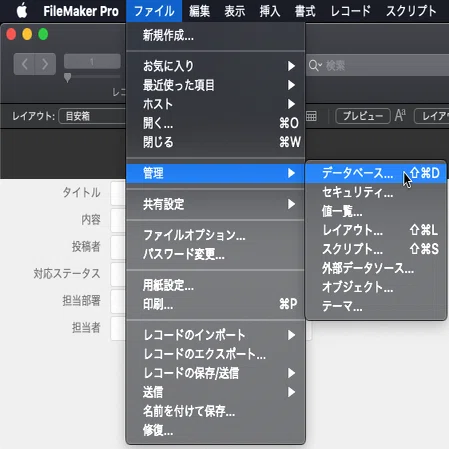The height and width of the screenshot is (449, 449).
Task: Open the 表示 menu
Action: click(235, 11)
